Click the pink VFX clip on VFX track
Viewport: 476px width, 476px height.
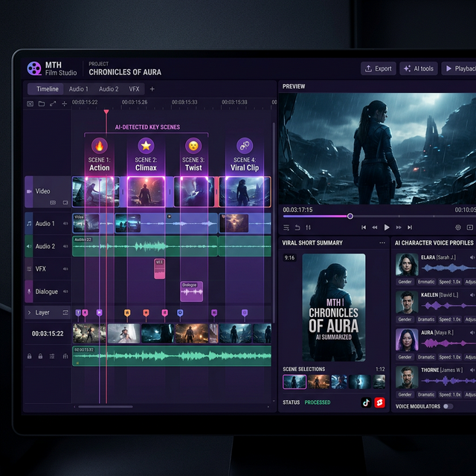[x=160, y=268]
